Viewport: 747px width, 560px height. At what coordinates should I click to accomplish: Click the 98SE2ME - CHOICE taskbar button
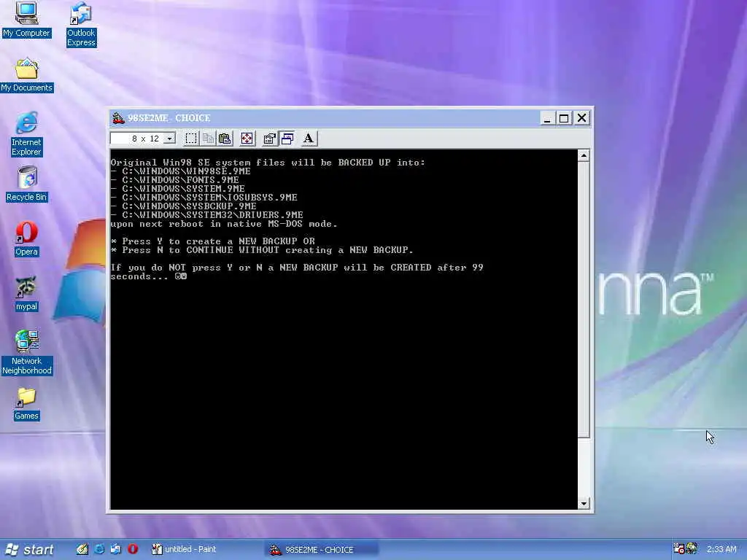pos(322,550)
